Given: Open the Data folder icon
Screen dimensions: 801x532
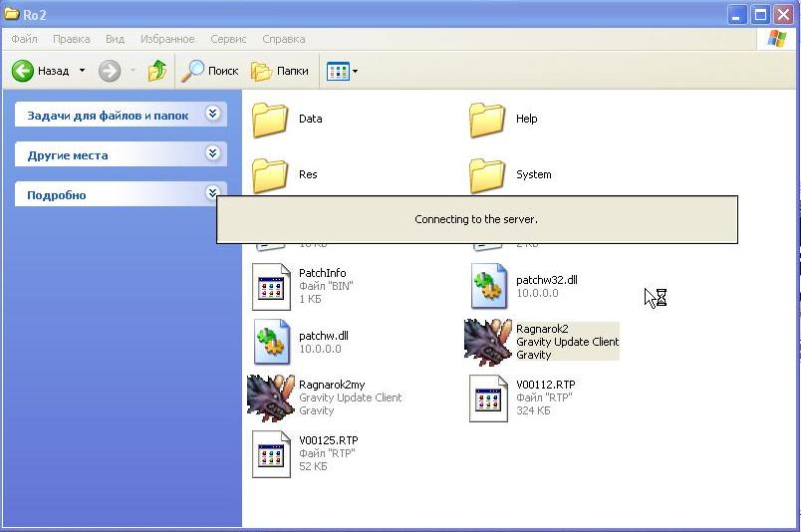Looking at the screenshot, I should (x=270, y=120).
